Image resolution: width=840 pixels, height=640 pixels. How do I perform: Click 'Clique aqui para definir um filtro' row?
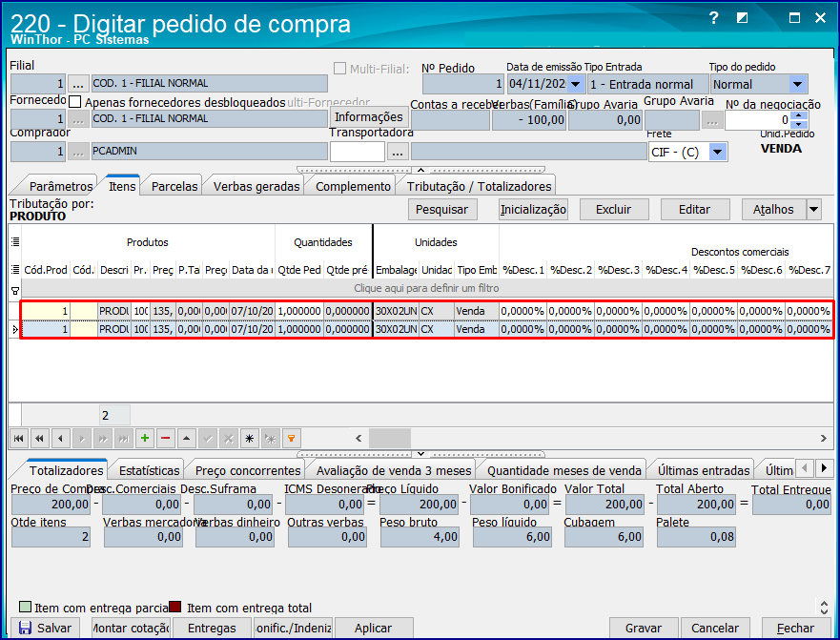pyautogui.click(x=426, y=288)
